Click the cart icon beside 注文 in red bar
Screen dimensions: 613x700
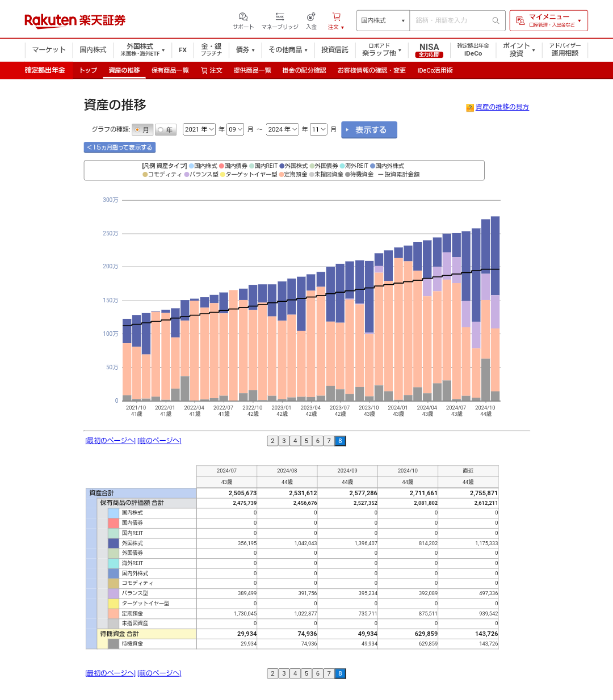coord(204,70)
